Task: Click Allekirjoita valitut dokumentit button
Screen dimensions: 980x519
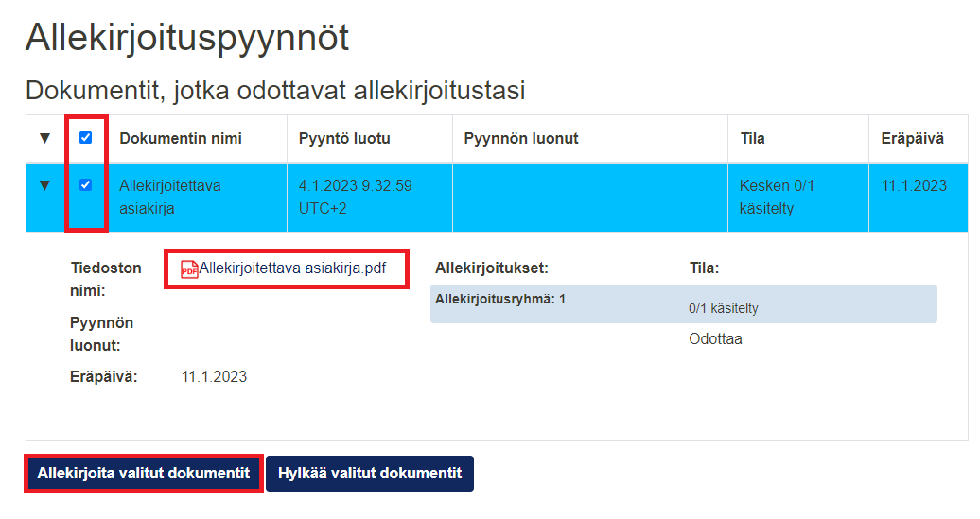Action: coord(143,474)
